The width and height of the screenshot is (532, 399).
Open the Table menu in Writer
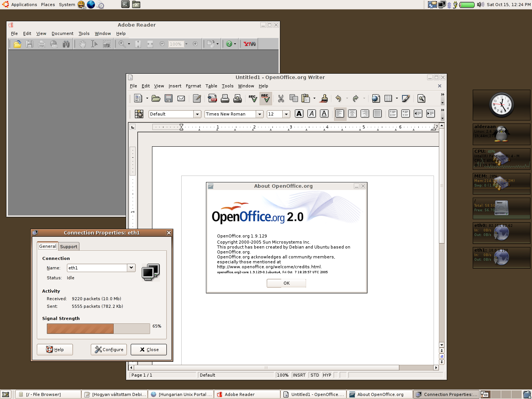click(211, 86)
